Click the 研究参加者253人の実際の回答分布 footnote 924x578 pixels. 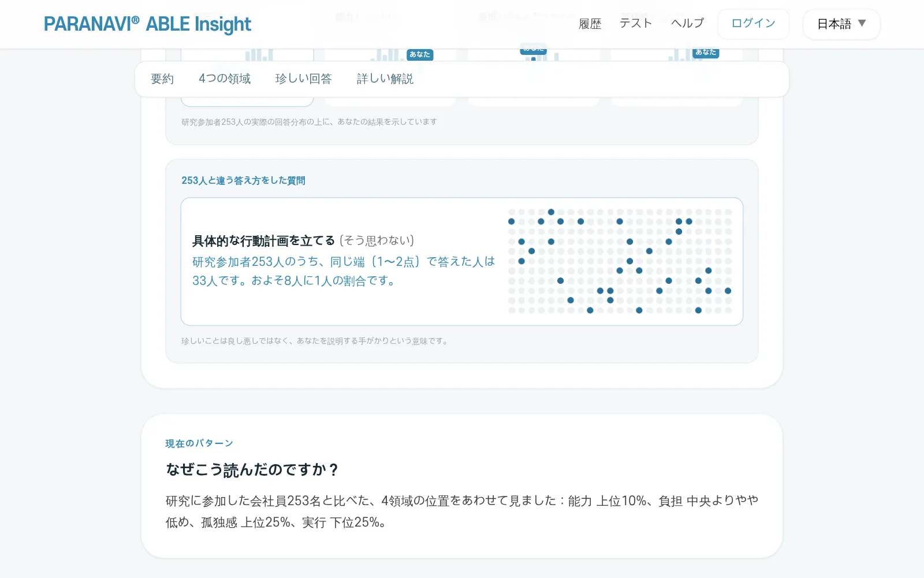(x=309, y=122)
